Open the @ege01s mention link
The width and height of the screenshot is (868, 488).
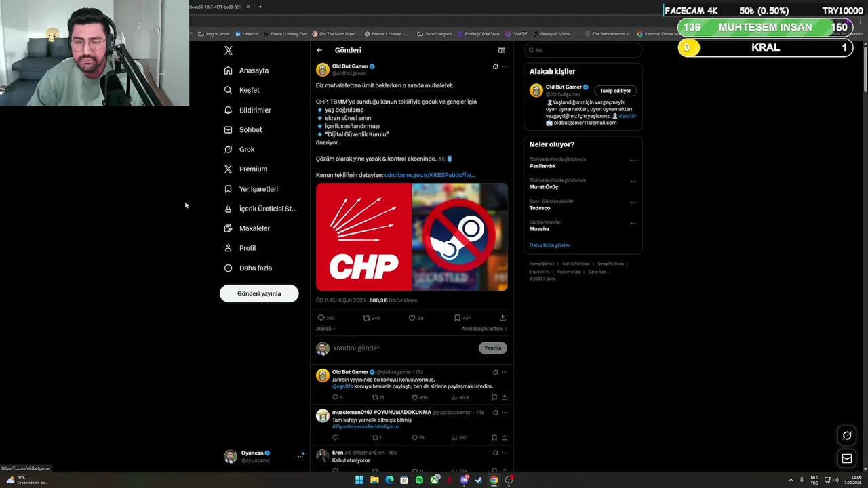point(342,386)
